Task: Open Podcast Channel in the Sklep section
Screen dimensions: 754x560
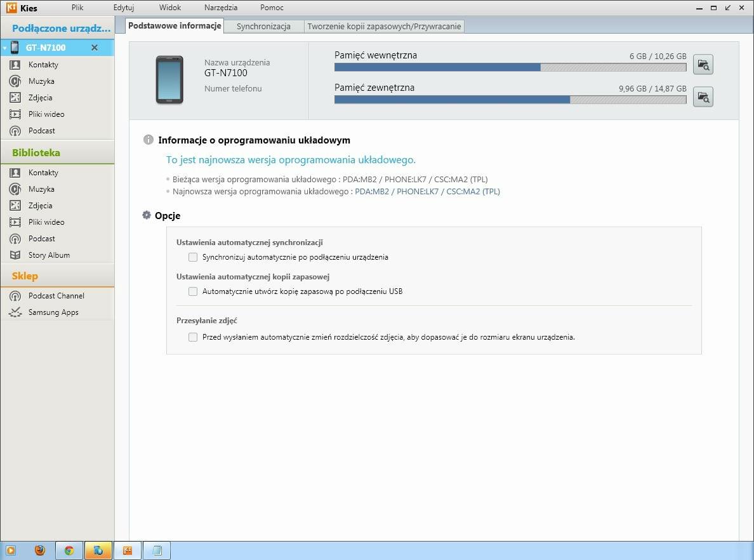Action: point(57,295)
